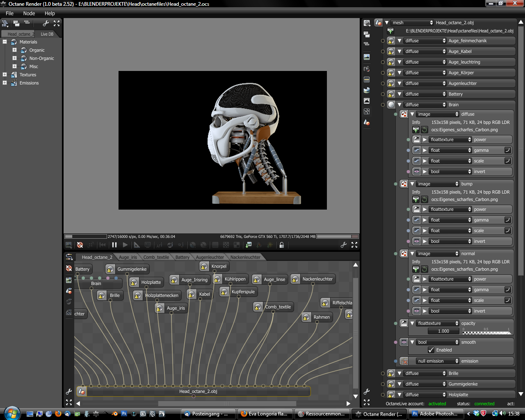The width and height of the screenshot is (525, 420).
Task: Select the Gummigelenke node in graph editor
Action: coord(132,269)
